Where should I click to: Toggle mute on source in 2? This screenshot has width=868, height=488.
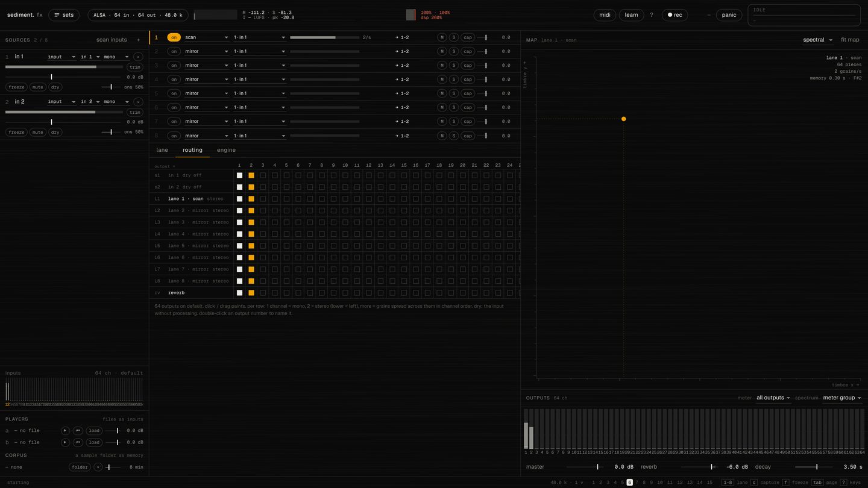click(37, 132)
